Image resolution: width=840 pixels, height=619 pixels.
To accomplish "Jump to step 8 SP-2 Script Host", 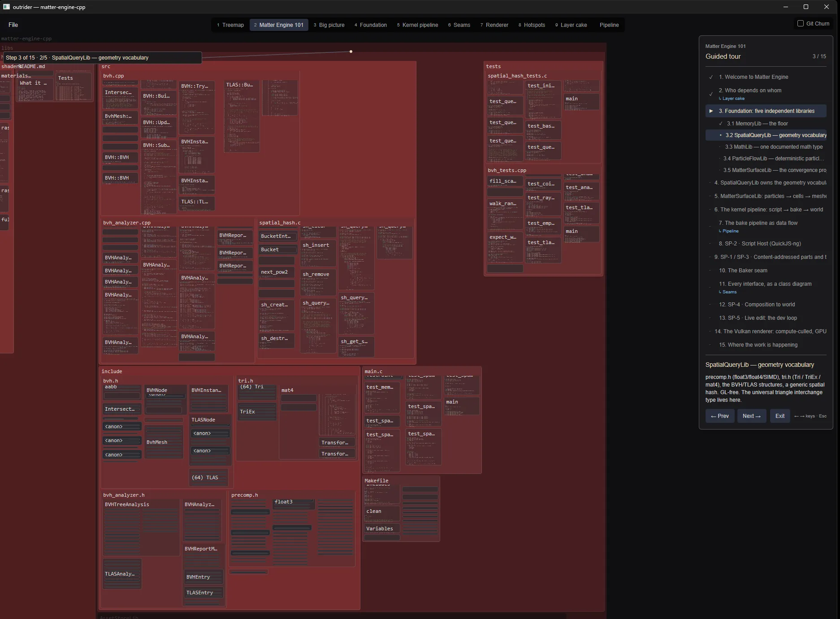I will [x=766, y=244].
